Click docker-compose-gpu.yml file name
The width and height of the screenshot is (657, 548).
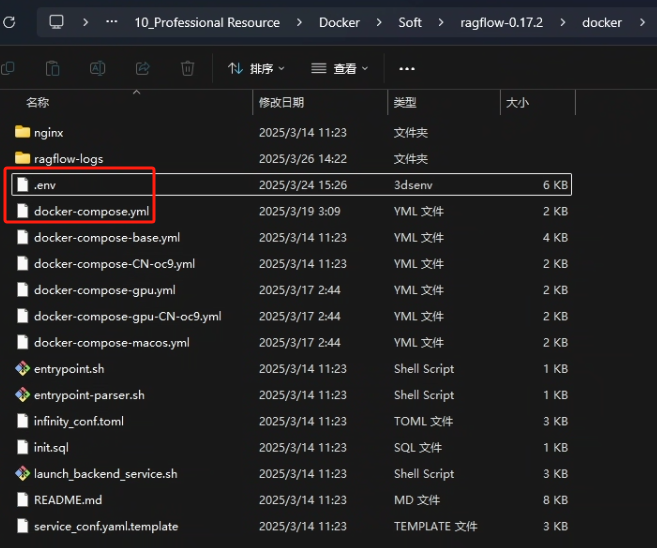click(105, 290)
